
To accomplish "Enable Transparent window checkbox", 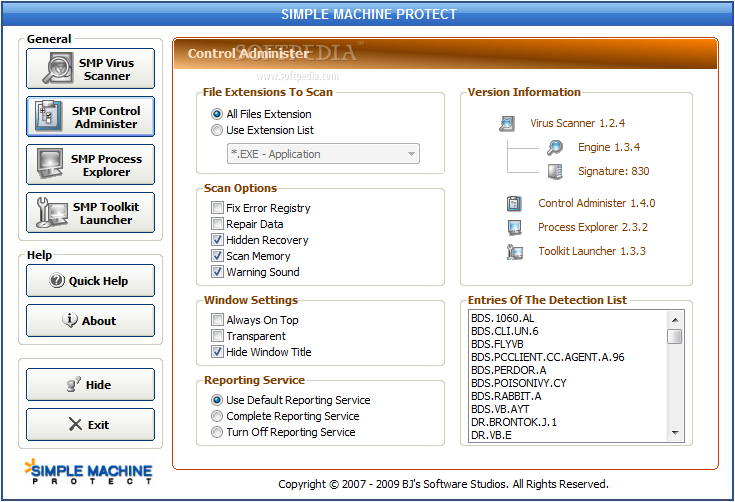I will [217, 336].
